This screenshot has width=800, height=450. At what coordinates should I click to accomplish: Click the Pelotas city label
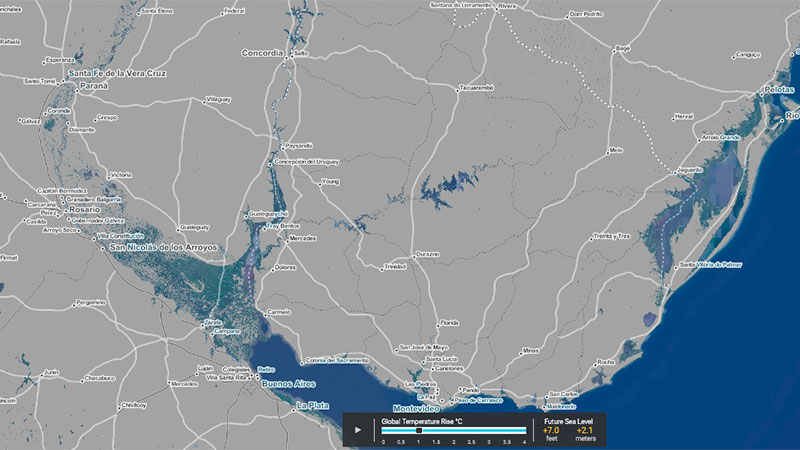779,91
